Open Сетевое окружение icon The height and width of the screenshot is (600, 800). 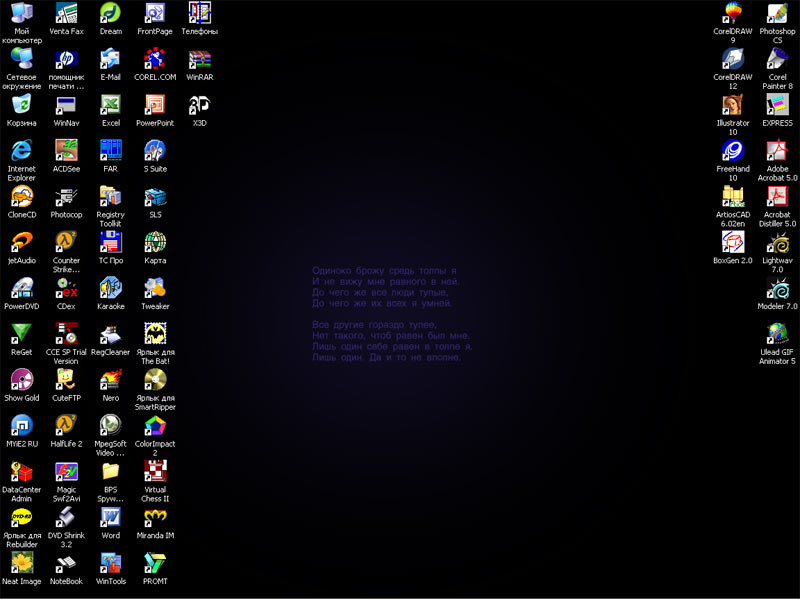(21, 59)
